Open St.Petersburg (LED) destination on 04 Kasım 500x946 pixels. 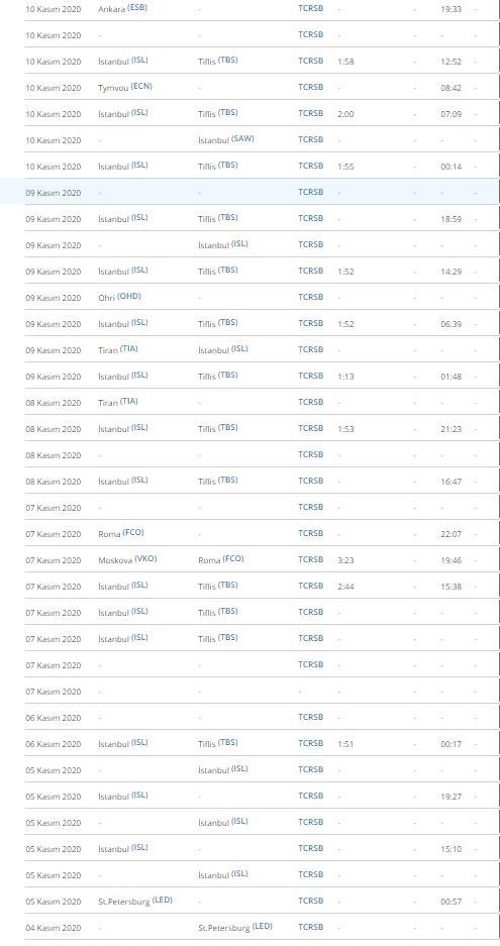pos(235,927)
